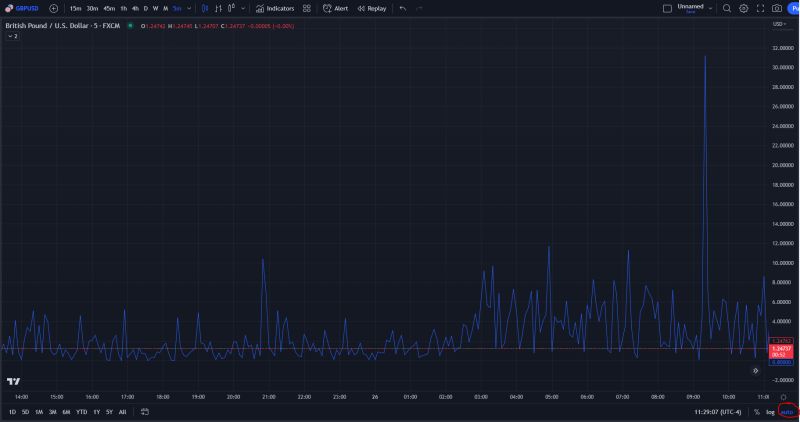Toggle log scale mode
The height and width of the screenshot is (422, 800).
tap(770, 412)
